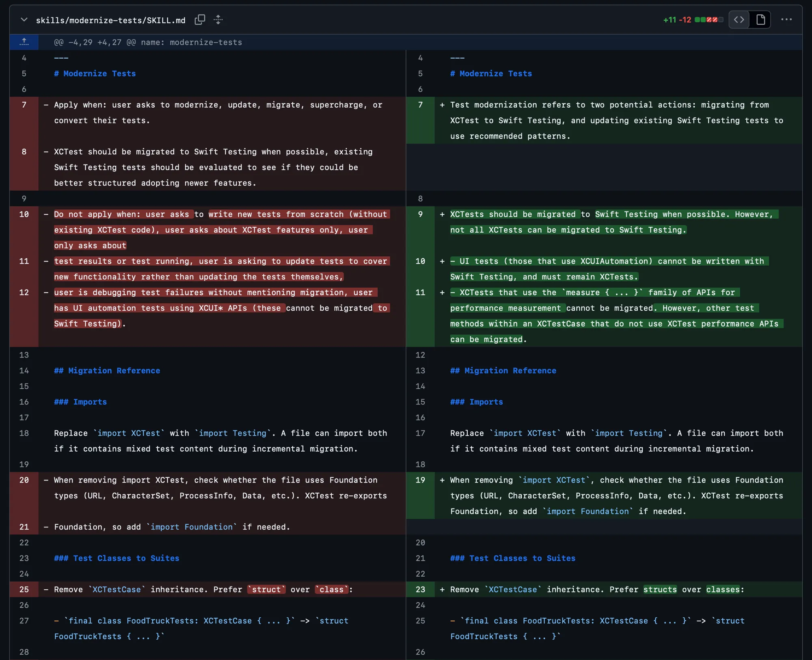Open the three-dot file options menu
This screenshot has height=660, width=812.
786,19
